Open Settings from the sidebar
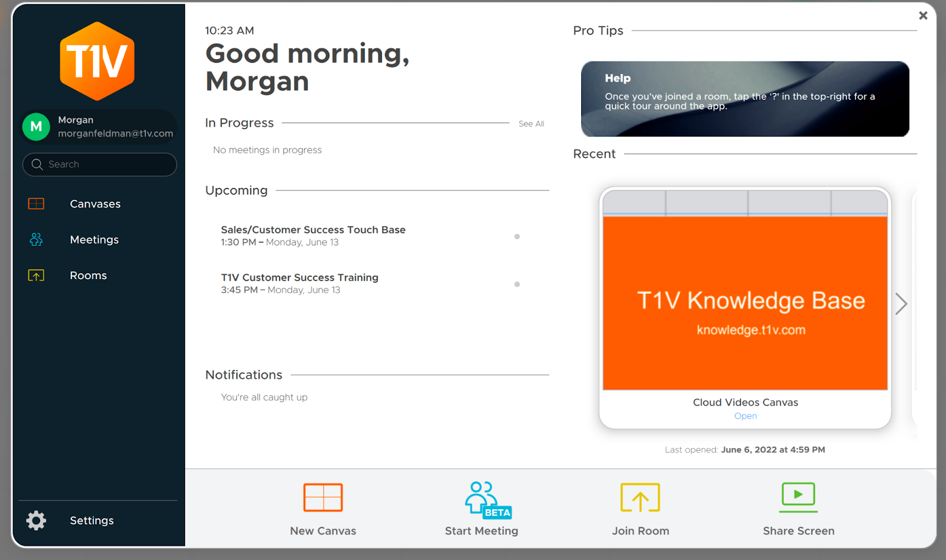 click(92, 520)
